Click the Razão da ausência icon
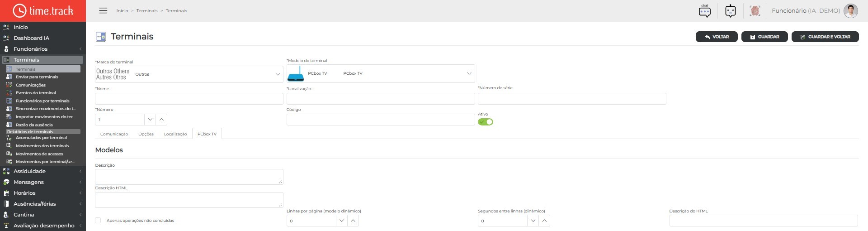The width and height of the screenshot is (868, 231). click(9, 125)
